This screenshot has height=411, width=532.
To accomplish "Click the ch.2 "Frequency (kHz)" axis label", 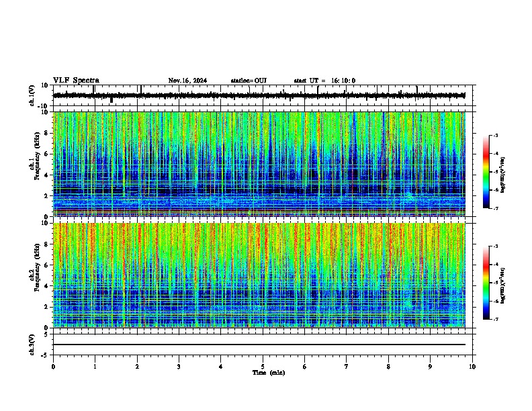I will click(x=37, y=267).
